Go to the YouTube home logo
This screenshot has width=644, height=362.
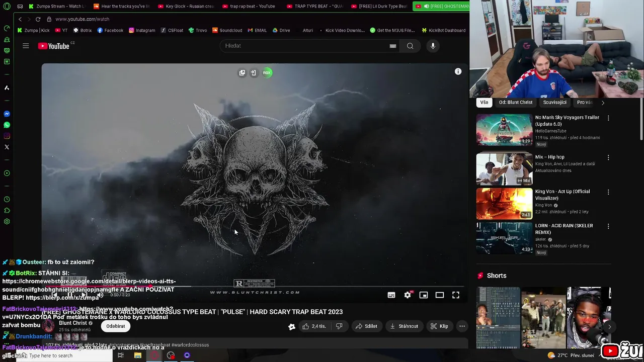54,46
